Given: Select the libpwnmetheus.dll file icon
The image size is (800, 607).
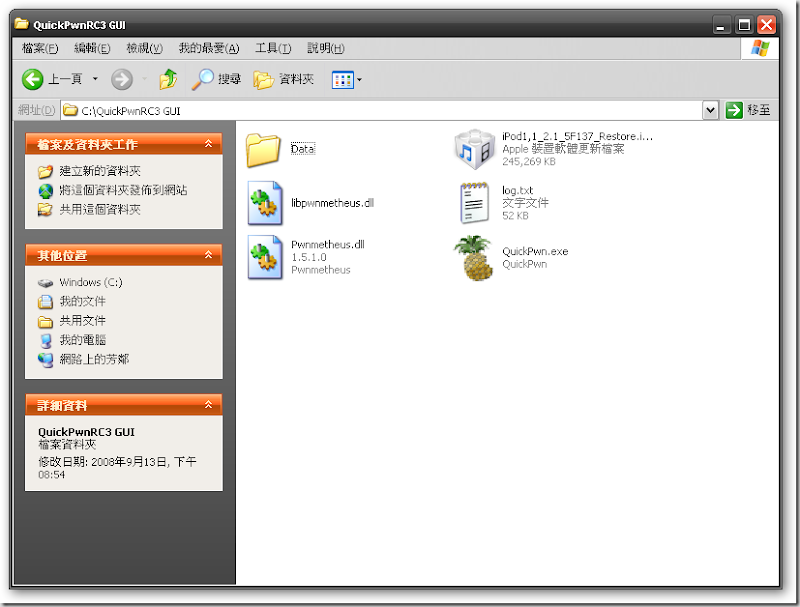Looking at the screenshot, I should [265, 203].
